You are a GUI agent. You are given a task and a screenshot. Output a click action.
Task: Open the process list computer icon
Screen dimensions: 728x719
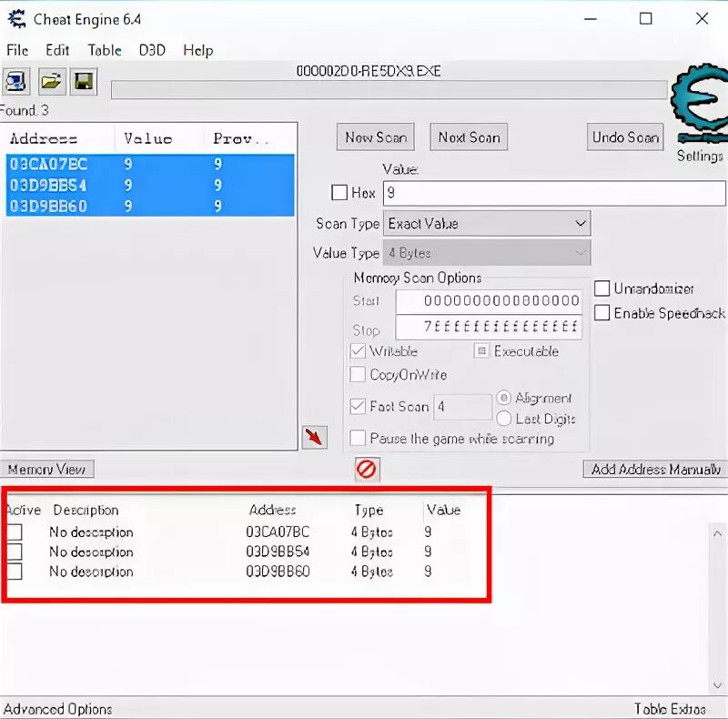click(x=16, y=82)
